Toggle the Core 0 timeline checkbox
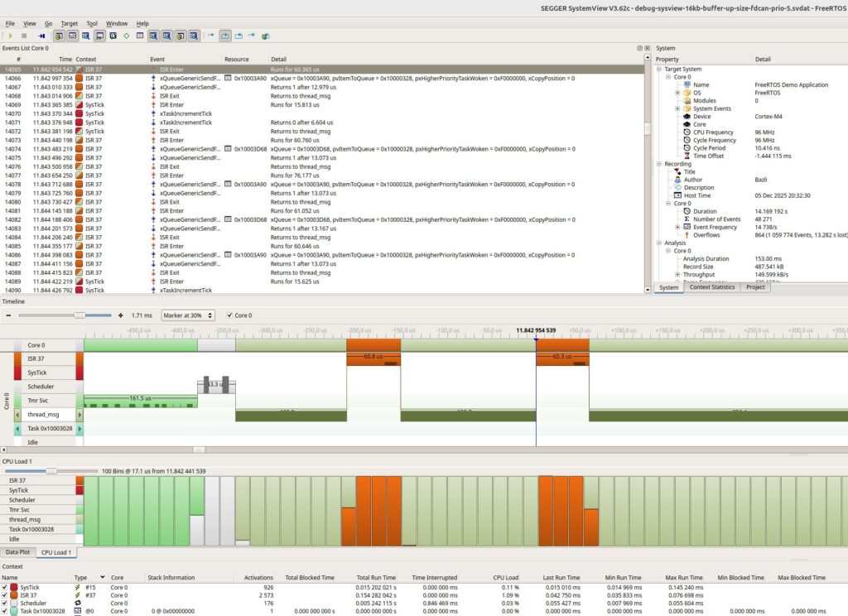The width and height of the screenshot is (848, 616). point(229,315)
